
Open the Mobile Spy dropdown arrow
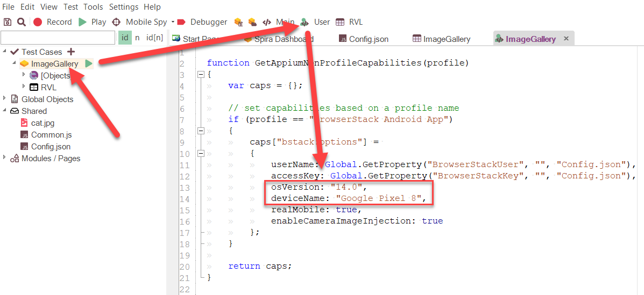click(173, 22)
